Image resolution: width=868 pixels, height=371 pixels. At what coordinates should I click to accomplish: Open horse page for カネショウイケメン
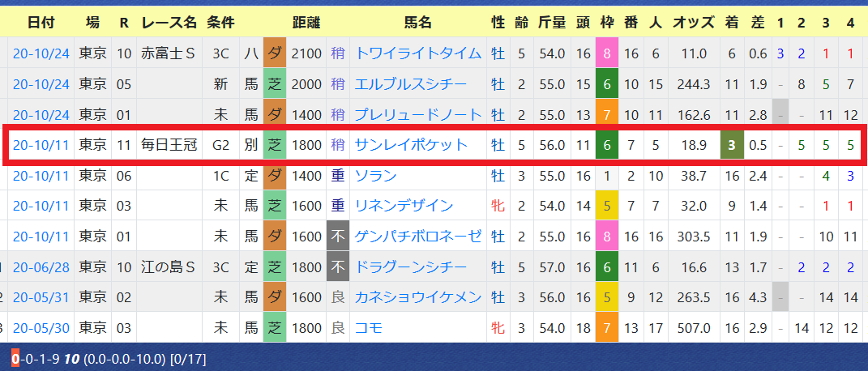click(x=418, y=298)
